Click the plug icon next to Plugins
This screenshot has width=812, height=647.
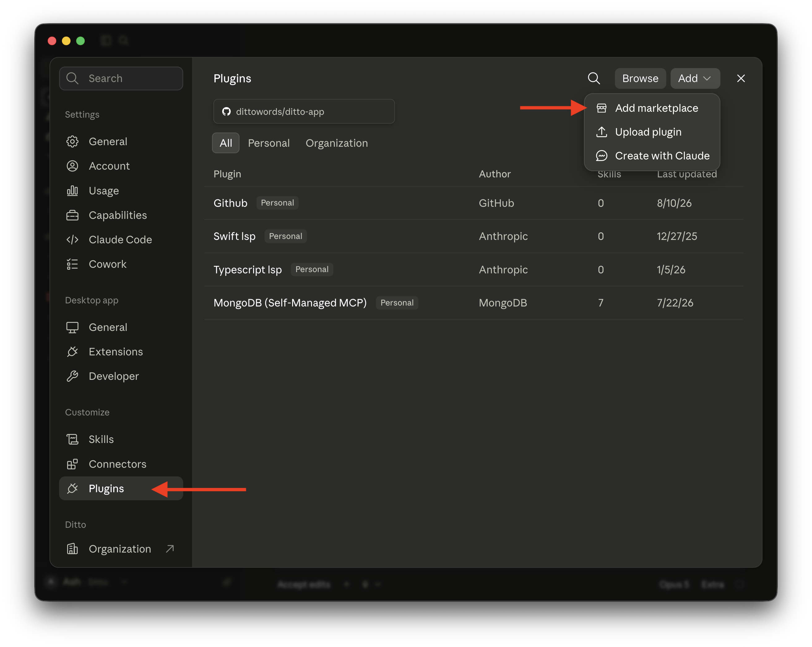[72, 489]
